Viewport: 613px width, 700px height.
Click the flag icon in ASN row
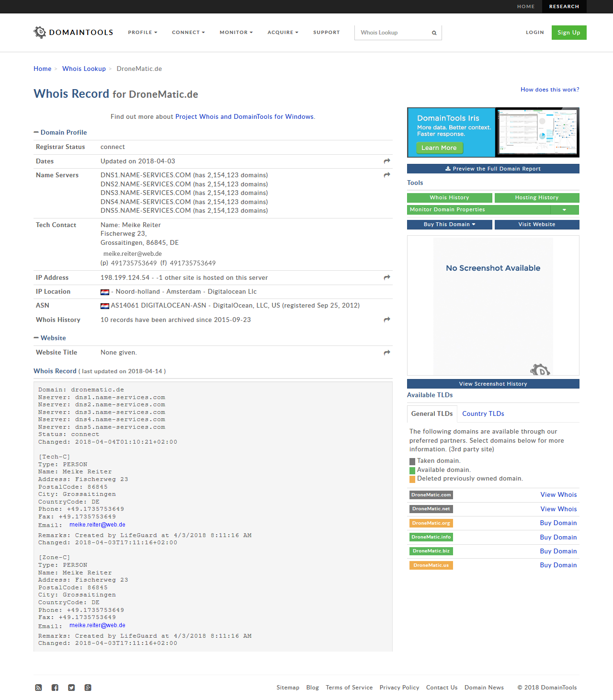point(105,306)
